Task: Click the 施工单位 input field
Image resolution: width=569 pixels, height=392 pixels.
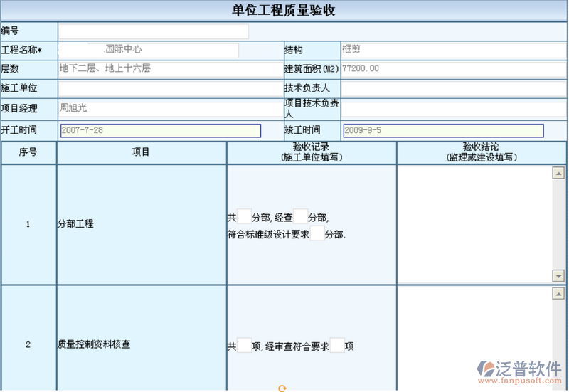Action: click(169, 88)
